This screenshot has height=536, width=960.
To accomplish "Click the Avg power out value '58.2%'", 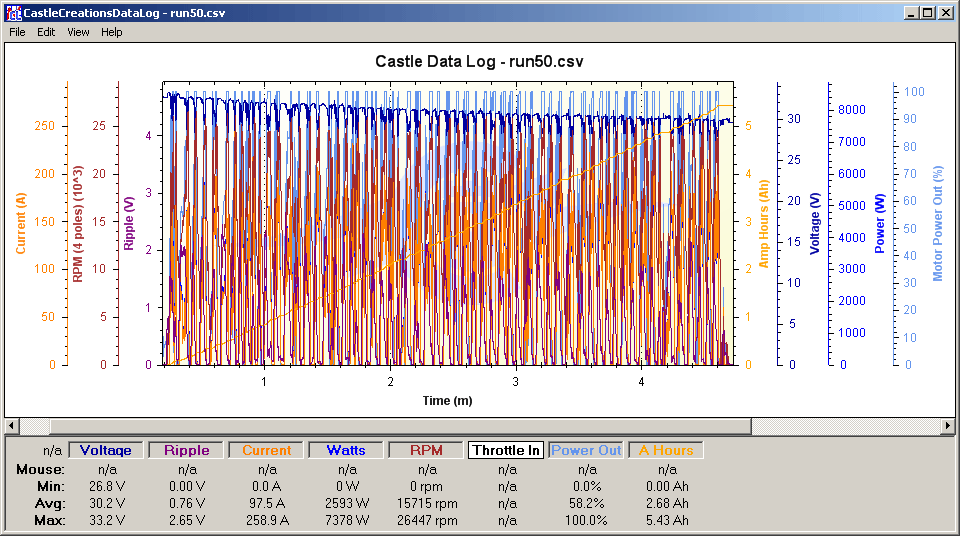I will (x=587, y=504).
